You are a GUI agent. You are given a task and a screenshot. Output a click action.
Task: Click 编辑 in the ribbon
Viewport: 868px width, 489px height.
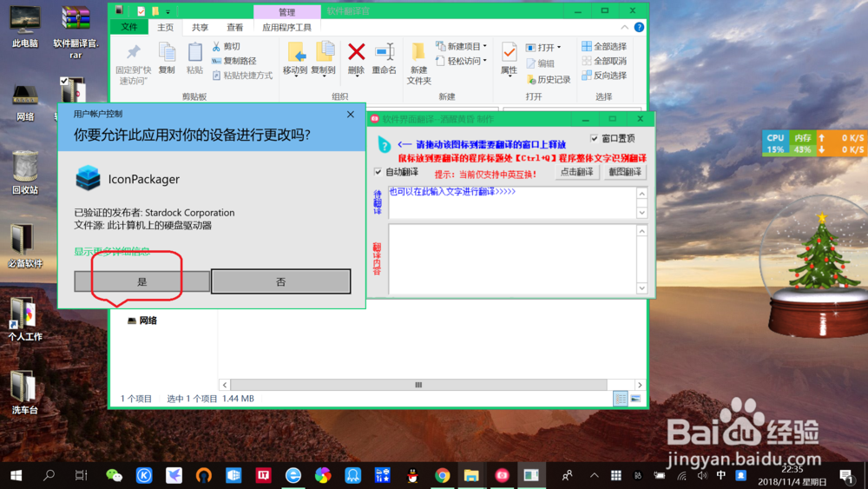click(540, 63)
